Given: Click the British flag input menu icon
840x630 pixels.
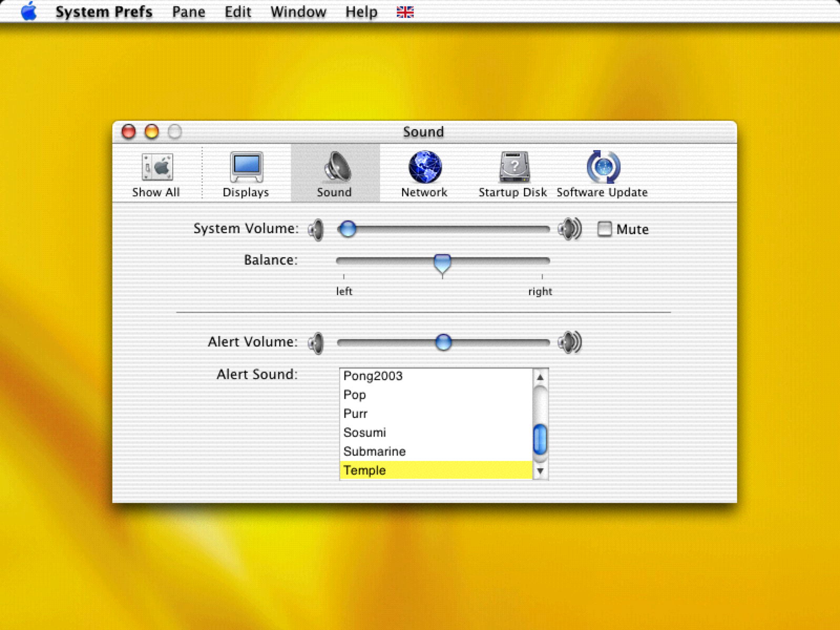Looking at the screenshot, I should coord(405,12).
